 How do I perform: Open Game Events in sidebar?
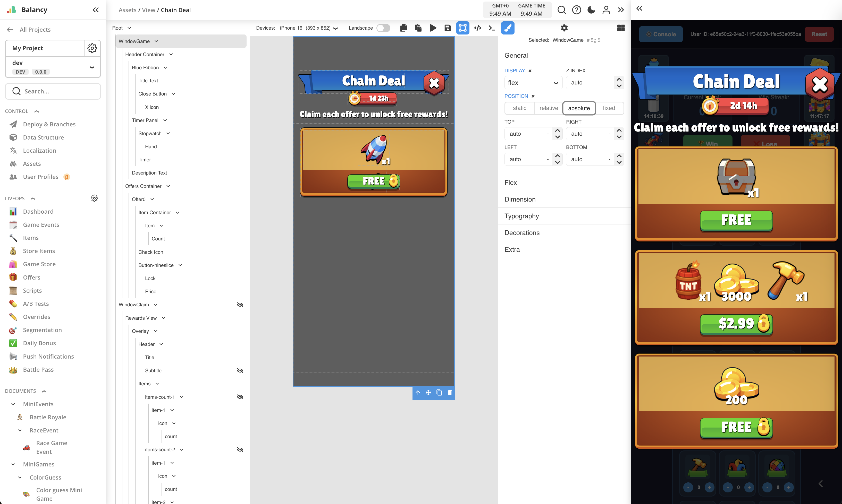tap(41, 224)
